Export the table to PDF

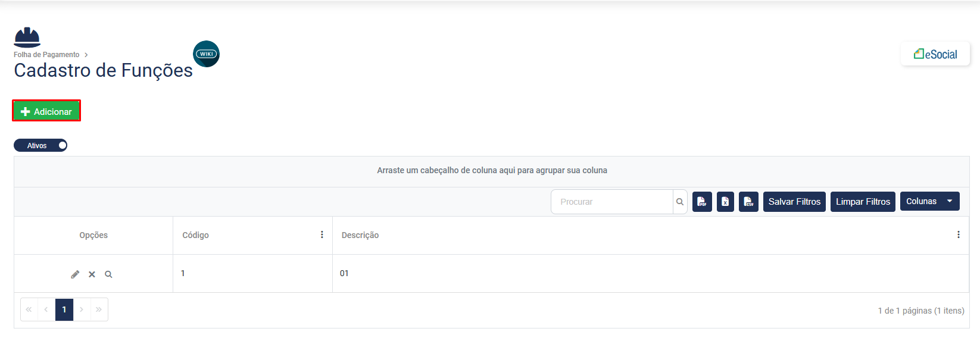coord(702,202)
